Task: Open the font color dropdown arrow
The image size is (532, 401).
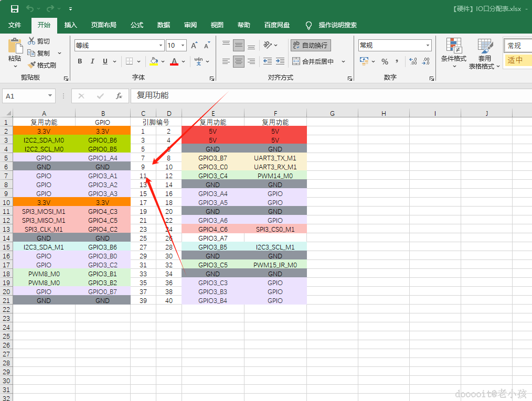Action: 184,62
